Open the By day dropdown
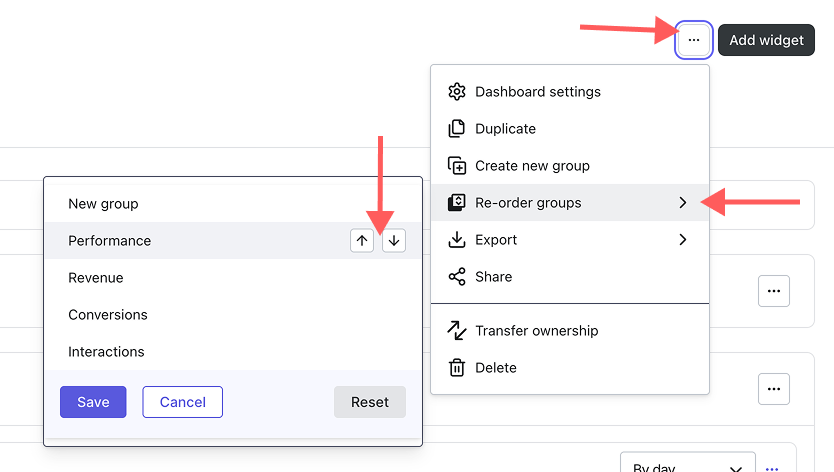 [687, 463]
